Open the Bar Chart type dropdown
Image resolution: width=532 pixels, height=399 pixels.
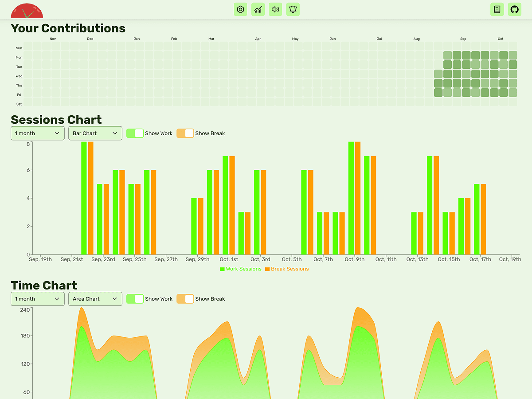[x=95, y=133]
